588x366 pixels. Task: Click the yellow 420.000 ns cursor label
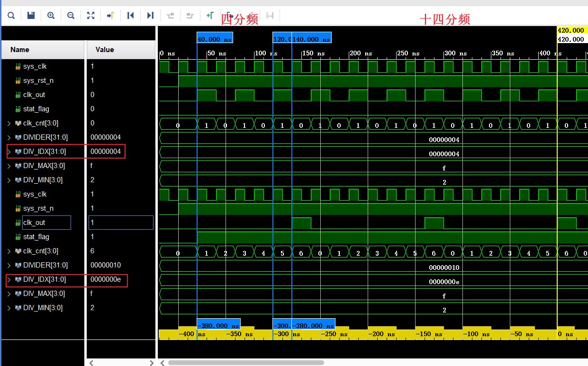(571, 30)
